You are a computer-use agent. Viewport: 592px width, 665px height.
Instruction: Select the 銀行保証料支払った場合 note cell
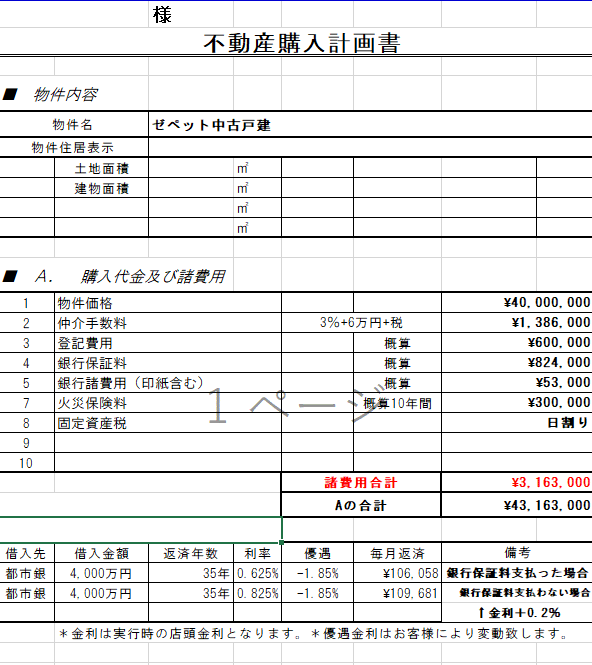(517, 573)
